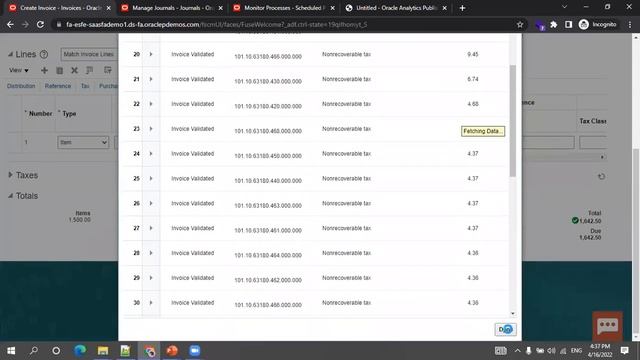Click row number 30 cell

136,303
